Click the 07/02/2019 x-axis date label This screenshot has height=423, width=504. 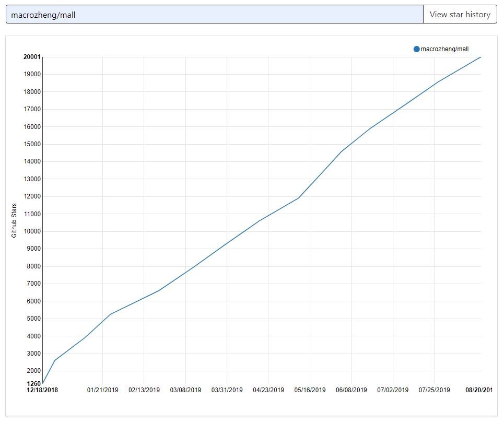pyautogui.click(x=393, y=390)
